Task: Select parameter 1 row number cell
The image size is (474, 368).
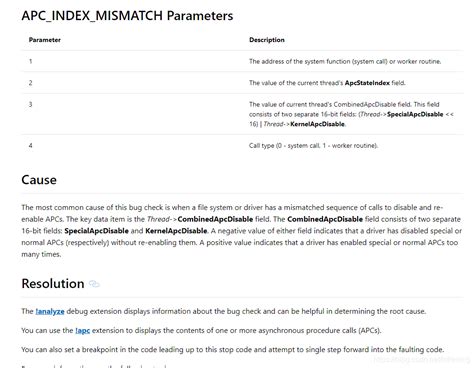Action: 31,61
